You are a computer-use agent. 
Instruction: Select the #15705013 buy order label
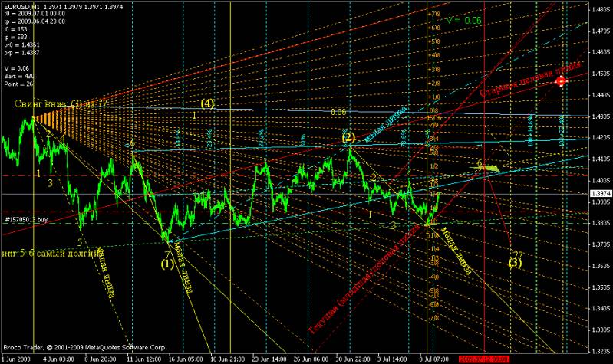27,220
